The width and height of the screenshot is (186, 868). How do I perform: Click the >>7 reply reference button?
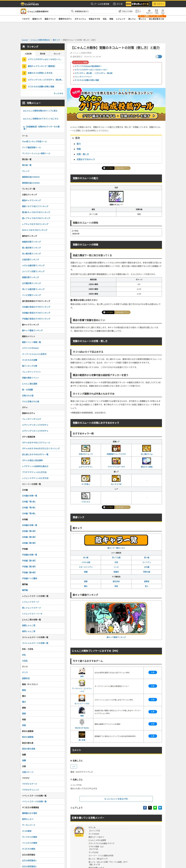pyautogui.click(x=74, y=767)
